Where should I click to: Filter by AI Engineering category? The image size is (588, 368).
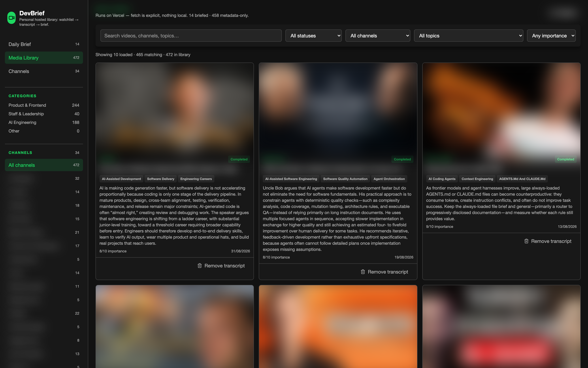coord(44,122)
